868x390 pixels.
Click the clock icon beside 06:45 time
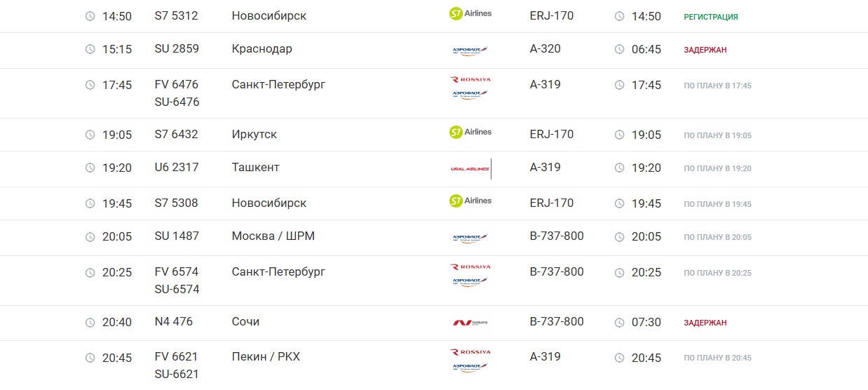619,50
